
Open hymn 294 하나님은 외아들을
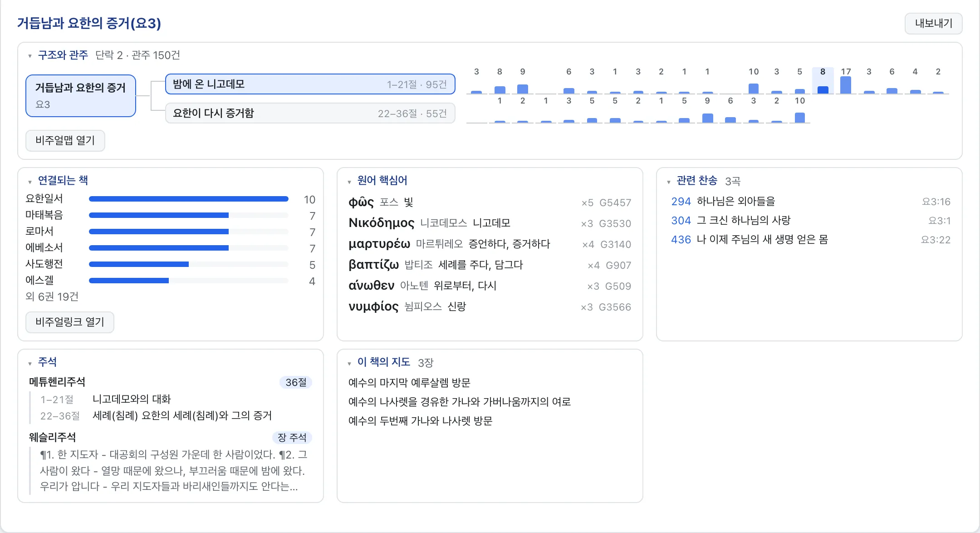pos(810,201)
